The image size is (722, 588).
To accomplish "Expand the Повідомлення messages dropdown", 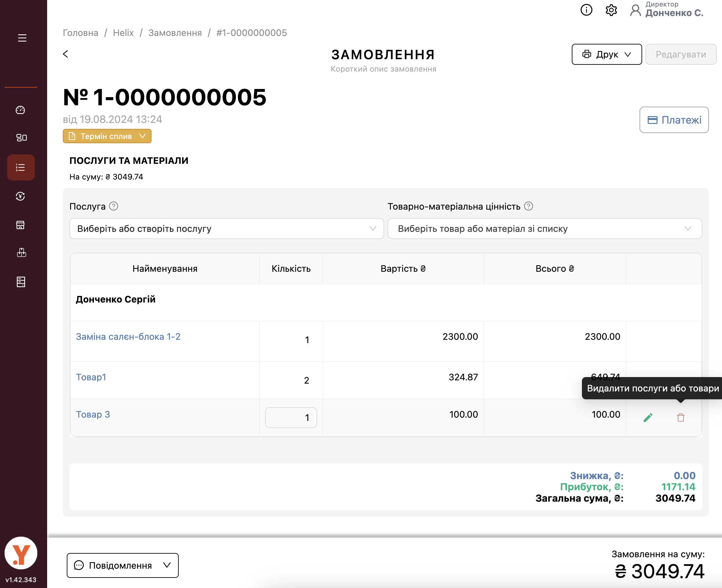I will click(122, 565).
